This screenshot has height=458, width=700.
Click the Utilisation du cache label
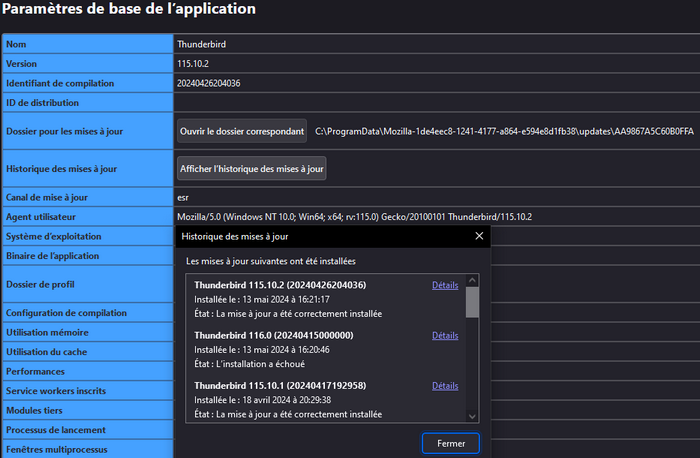(46, 352)
